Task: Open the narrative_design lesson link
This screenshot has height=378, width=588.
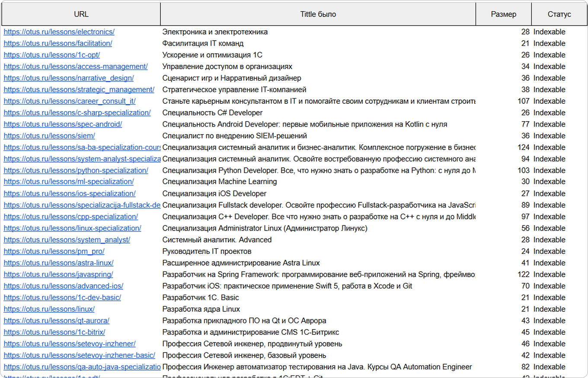Action: tap(69, 78)
